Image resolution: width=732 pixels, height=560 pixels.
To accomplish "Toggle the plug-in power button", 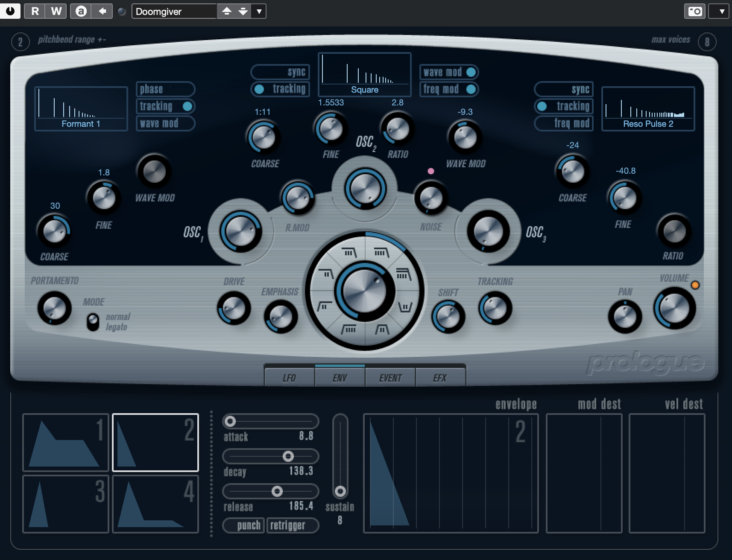I will [10, 11].
